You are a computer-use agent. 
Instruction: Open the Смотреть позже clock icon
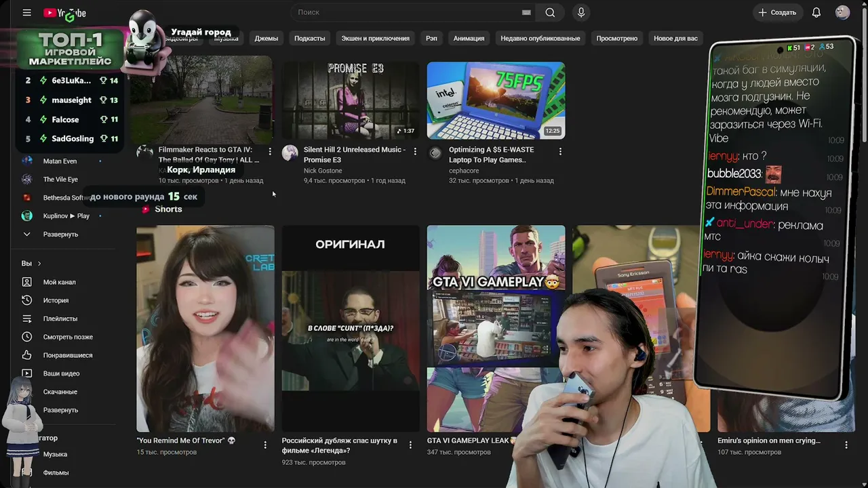tap(26, 337)
